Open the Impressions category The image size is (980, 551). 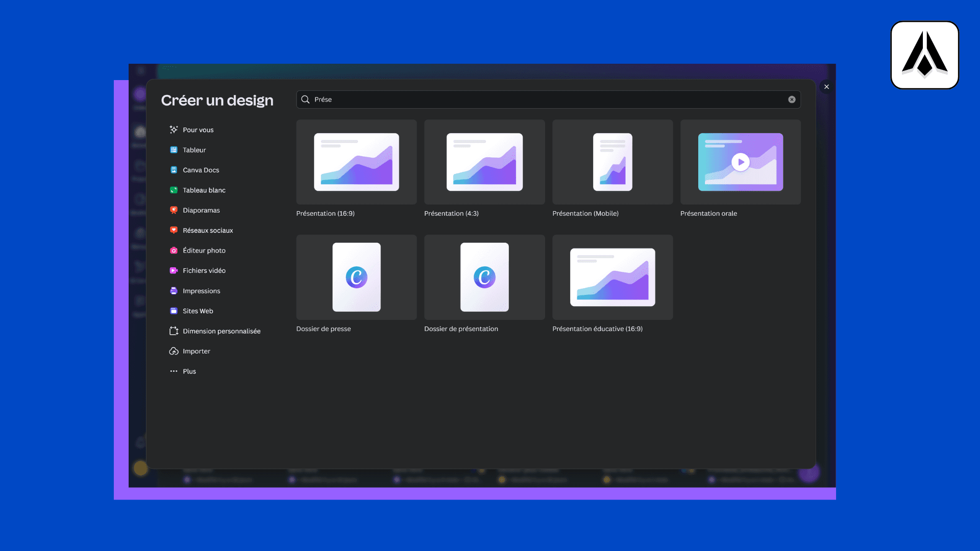201,291
